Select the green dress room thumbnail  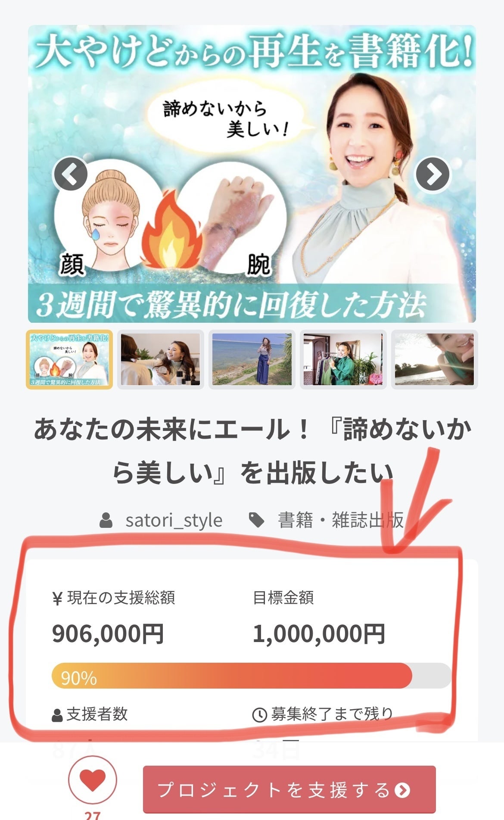pyautogui.click(x=343, y=359)
